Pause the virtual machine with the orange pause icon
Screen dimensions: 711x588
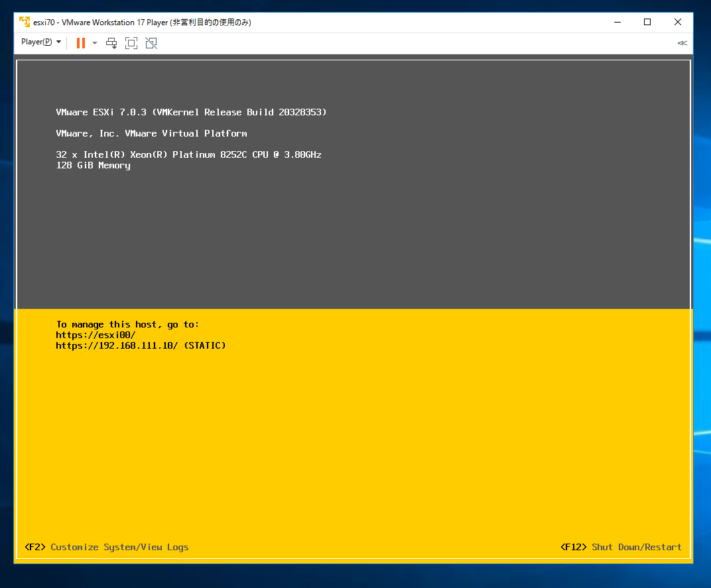[x=81, y=43]
